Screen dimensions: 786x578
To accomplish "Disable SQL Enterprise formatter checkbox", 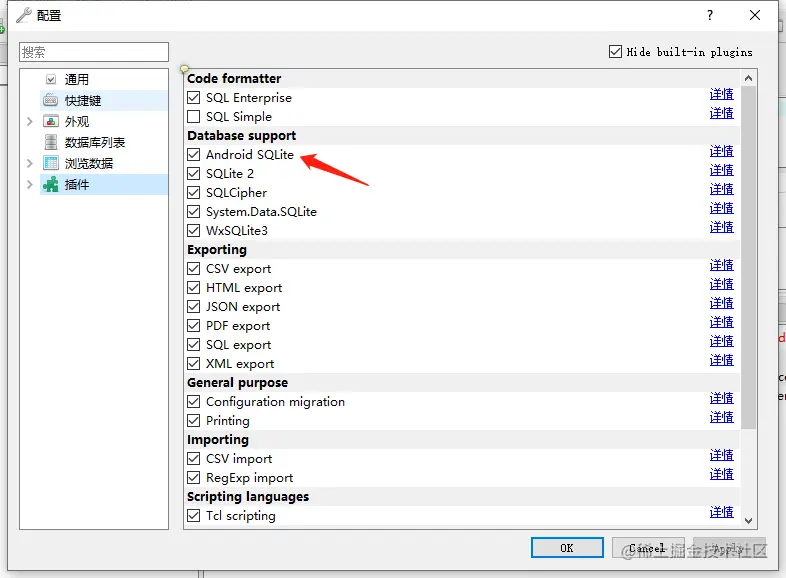I will (x=193, y=97).
